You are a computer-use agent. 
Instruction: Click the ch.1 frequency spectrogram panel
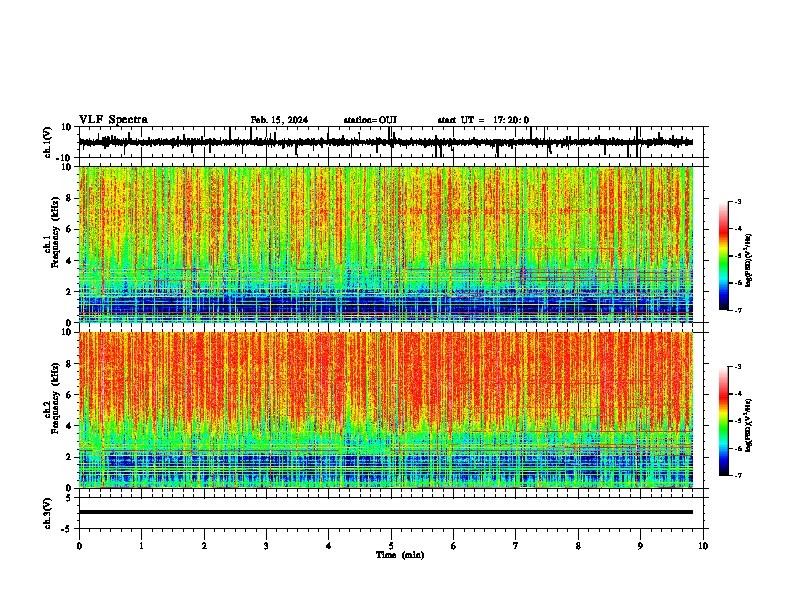click(x=393, y=244)
